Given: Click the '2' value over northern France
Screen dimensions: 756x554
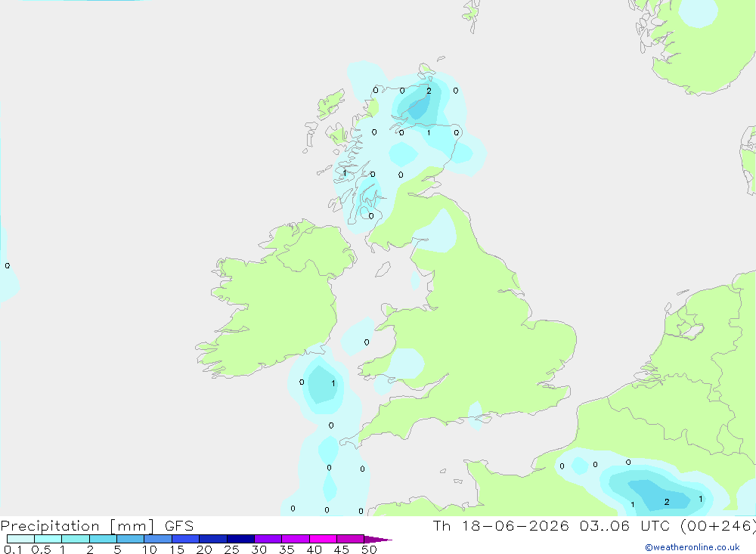Looking at the screenshot, I should click(x=667, y=502).
